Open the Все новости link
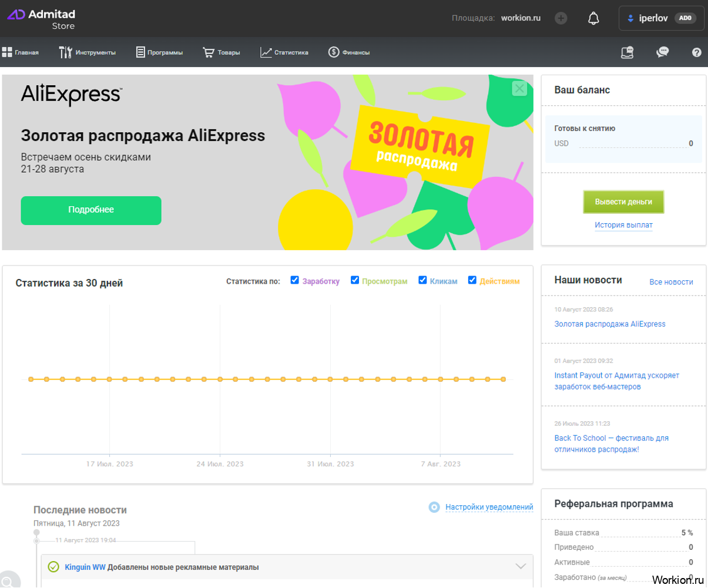708x588 pixels. point(671,282)
